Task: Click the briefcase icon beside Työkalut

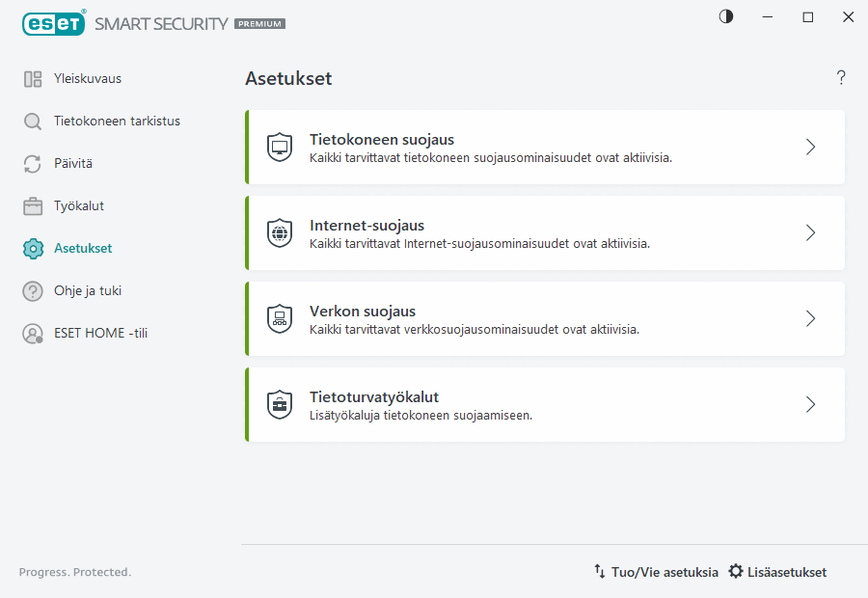Action: [x=32, y=205]
